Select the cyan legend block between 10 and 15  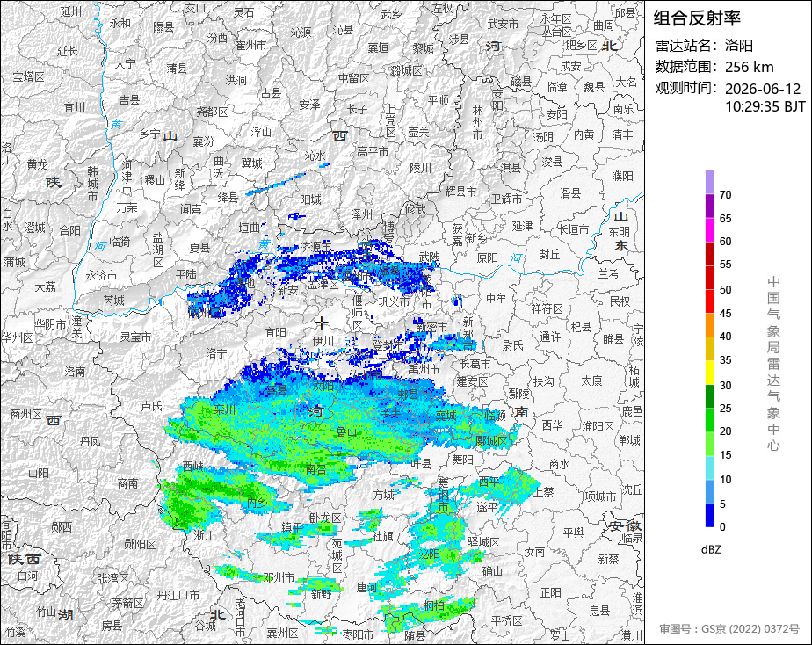[709, 467]
